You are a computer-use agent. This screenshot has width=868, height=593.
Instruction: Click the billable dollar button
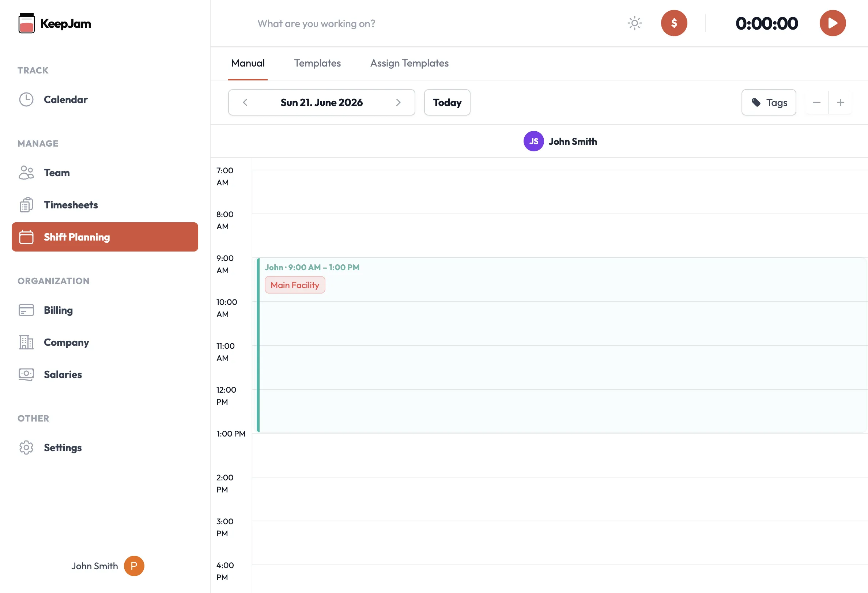pos(674,23)
